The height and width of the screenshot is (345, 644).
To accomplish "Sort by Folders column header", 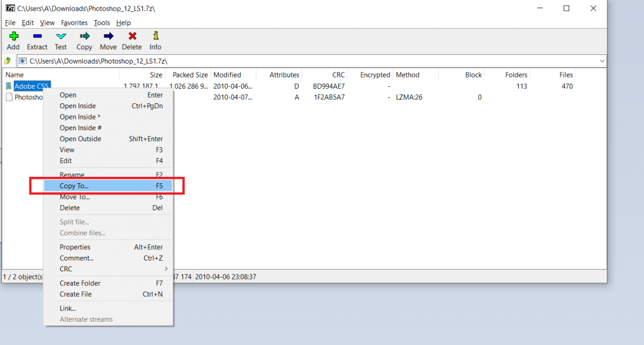I will pyautogui.click(x=507, y=75).
